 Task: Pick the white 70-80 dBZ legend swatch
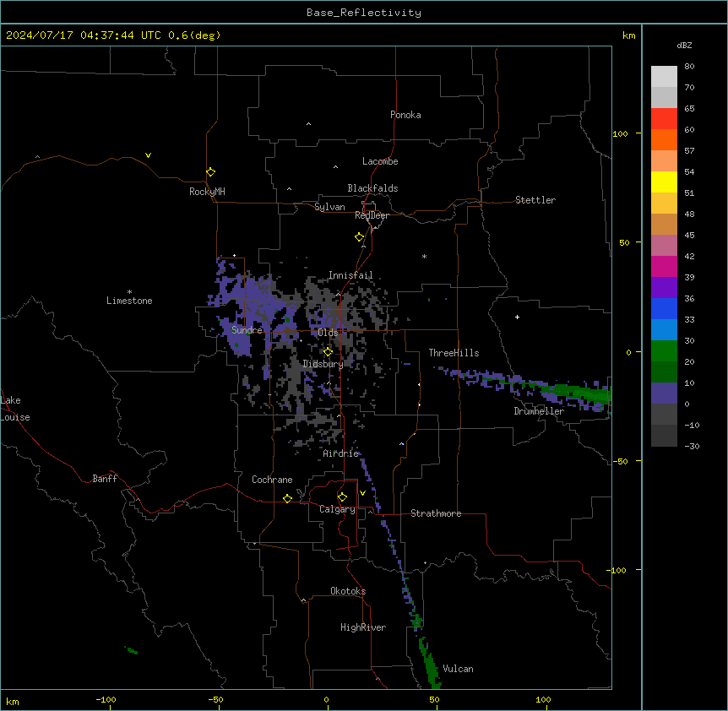[x=664, y=77]
